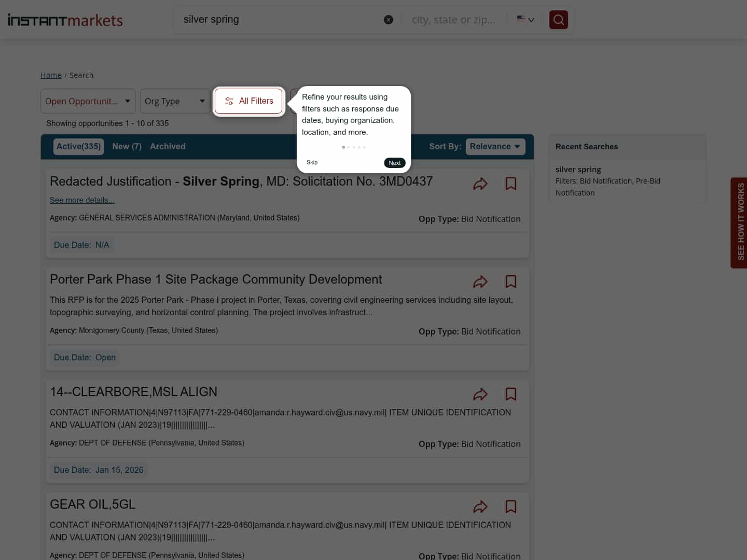Bookmark the Redacted Justification opportunity
This screenshot has height=560, width=747.
click(x=510, y=184)
